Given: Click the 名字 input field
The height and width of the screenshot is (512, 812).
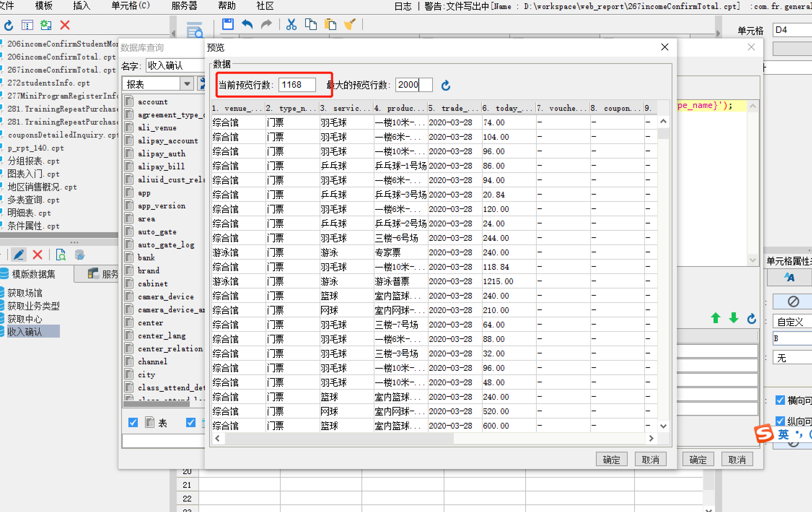Looking at the screenshot, I should [x=175, y=65].
